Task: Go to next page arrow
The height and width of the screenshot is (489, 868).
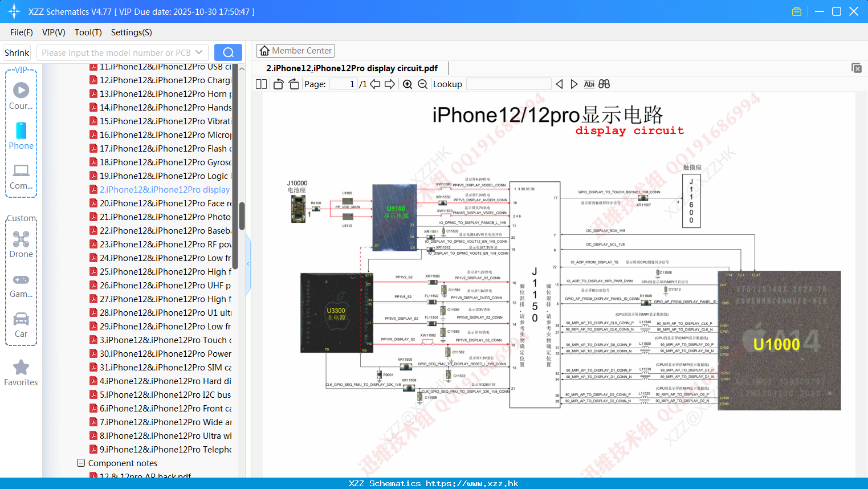Action: point(390,84)
